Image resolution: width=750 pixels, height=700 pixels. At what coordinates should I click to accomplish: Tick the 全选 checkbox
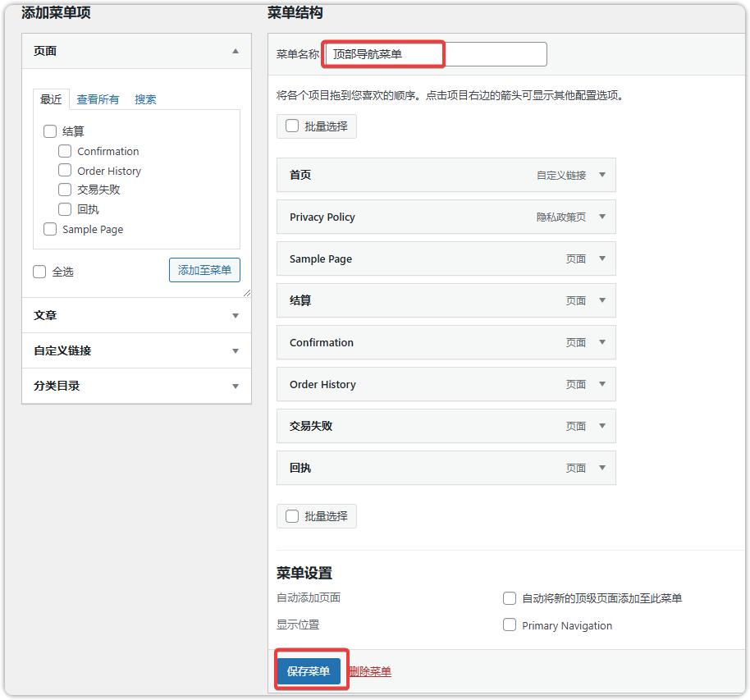click(x=39, y=272)
